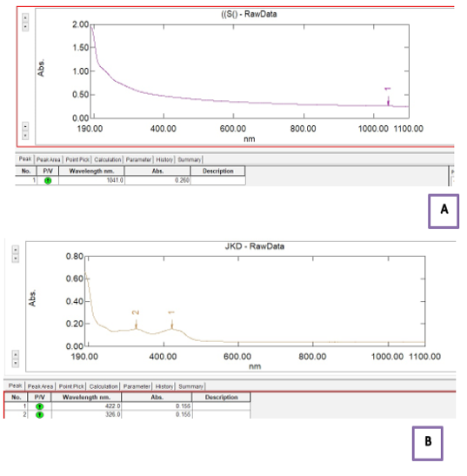467x476 pixels.
Task: Click No. column header in JKD peak table
Action: point(16,398)
